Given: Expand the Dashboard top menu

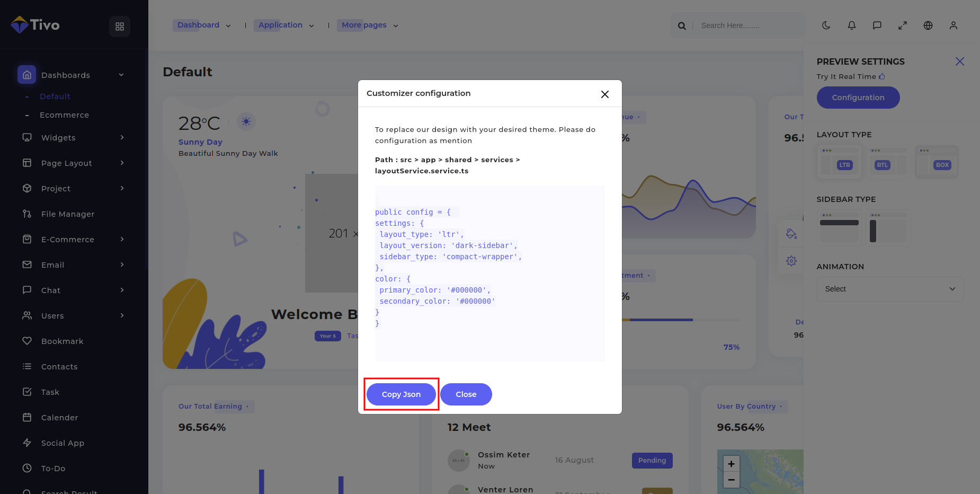Looking at the screenshot, I should (203, 25).
